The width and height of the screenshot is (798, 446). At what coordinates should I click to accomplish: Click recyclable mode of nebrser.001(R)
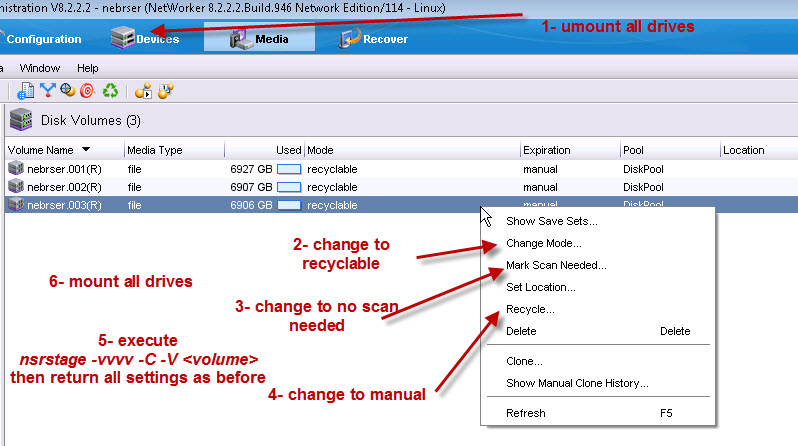coord(332,169)
